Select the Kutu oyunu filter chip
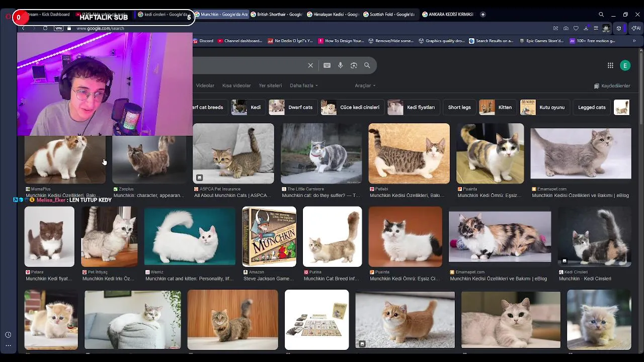644x362 pixels. [x=544, y=107]
